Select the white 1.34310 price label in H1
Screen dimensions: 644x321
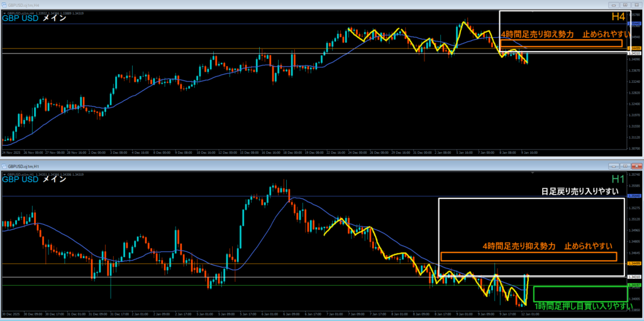pos(635,277)
